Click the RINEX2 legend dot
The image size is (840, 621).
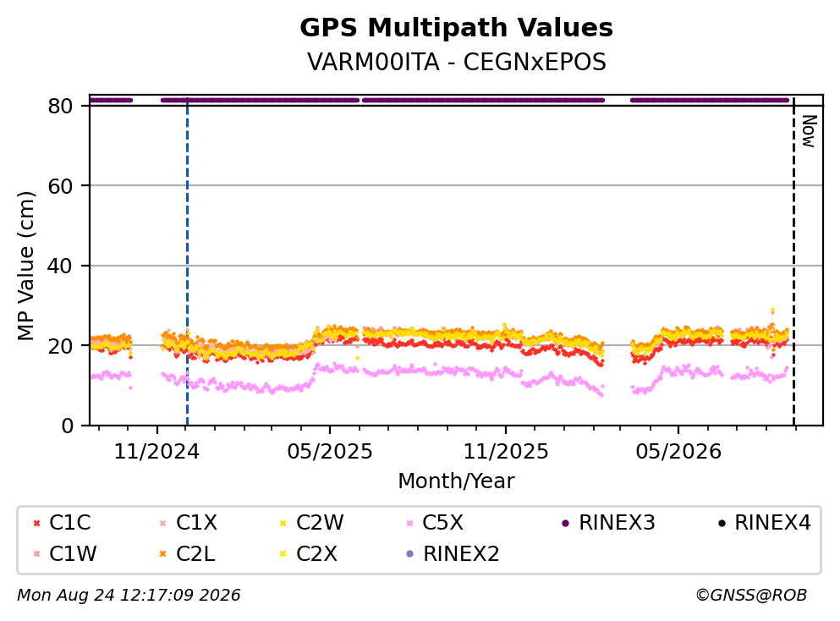[x=410, y=554]
